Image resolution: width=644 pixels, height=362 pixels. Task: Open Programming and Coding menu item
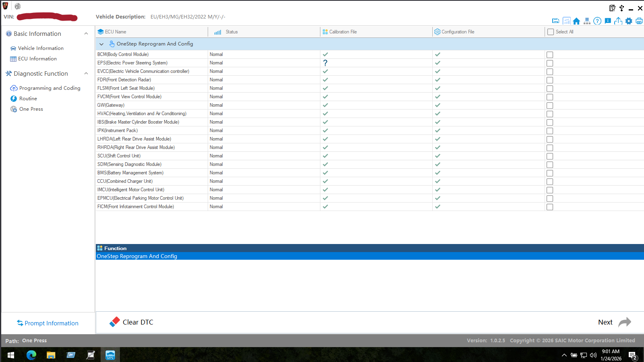click(x=50, y=88)
